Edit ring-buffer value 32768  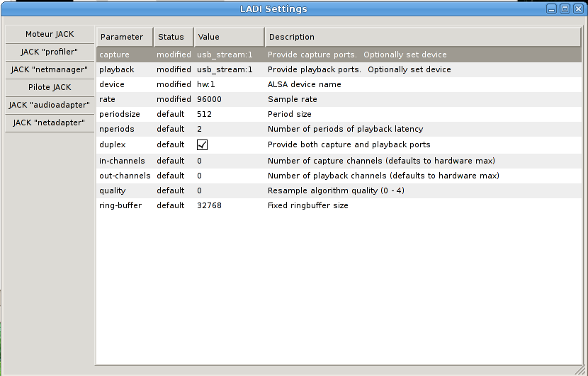pos(209,205)
